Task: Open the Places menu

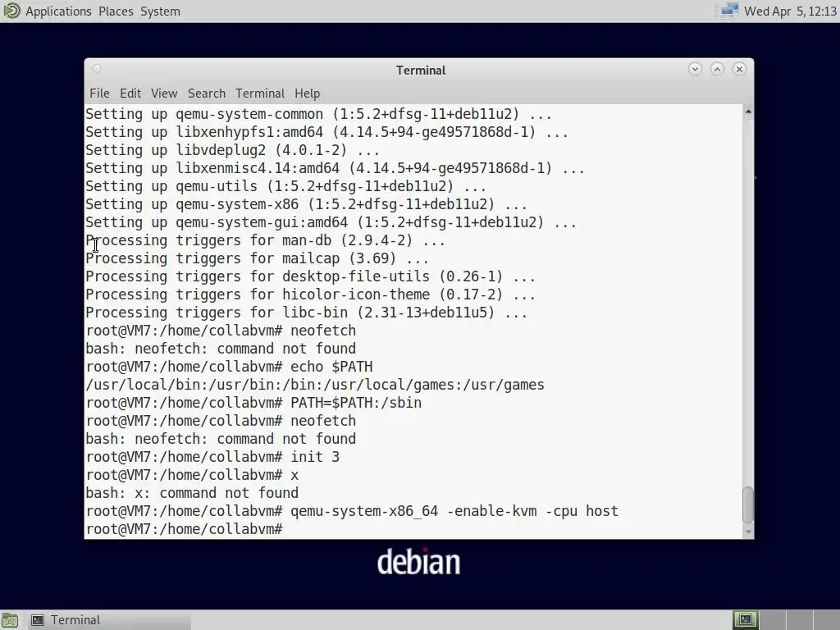Action: 116,11
